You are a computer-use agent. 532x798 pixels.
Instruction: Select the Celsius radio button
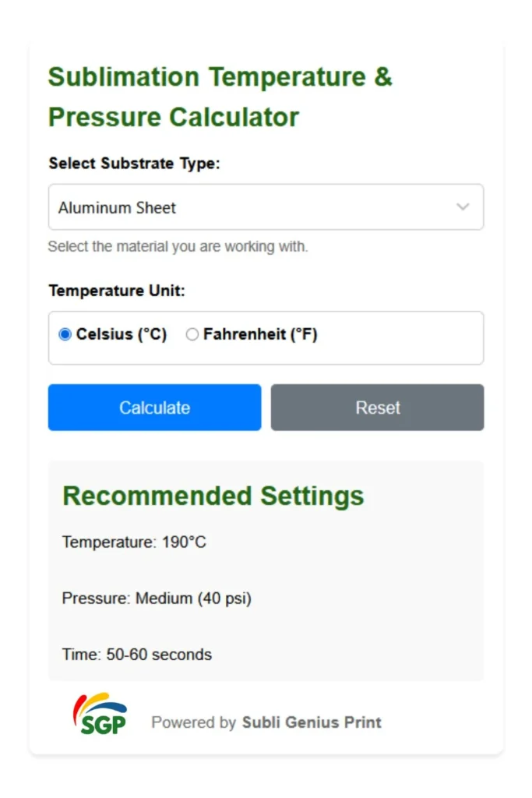coord(65,335)
